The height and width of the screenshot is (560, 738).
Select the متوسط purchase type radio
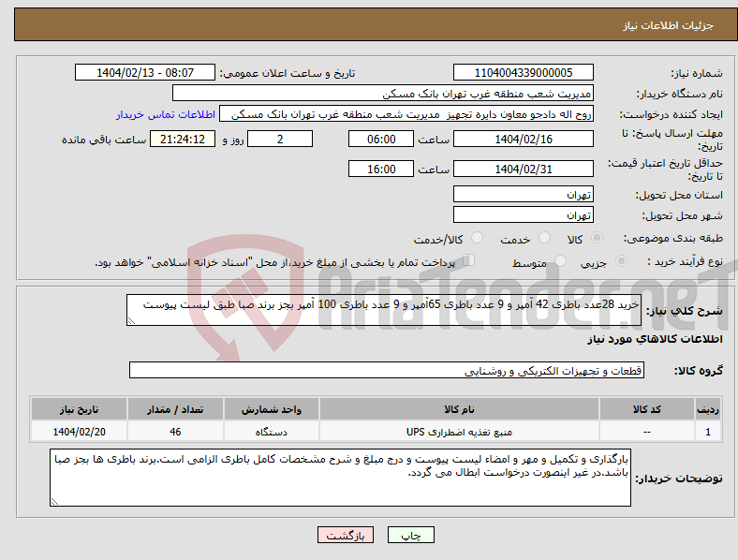pos(560,261)
